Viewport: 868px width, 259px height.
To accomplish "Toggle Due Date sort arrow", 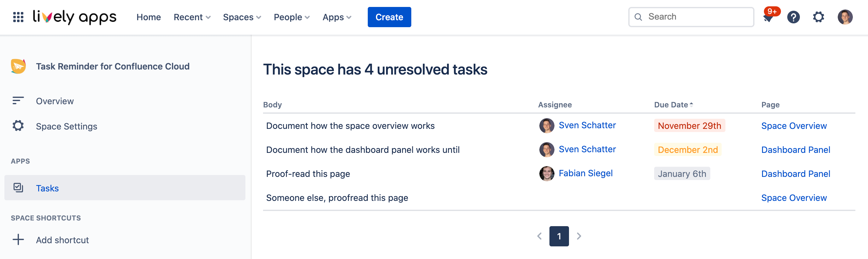I will 691,105.
